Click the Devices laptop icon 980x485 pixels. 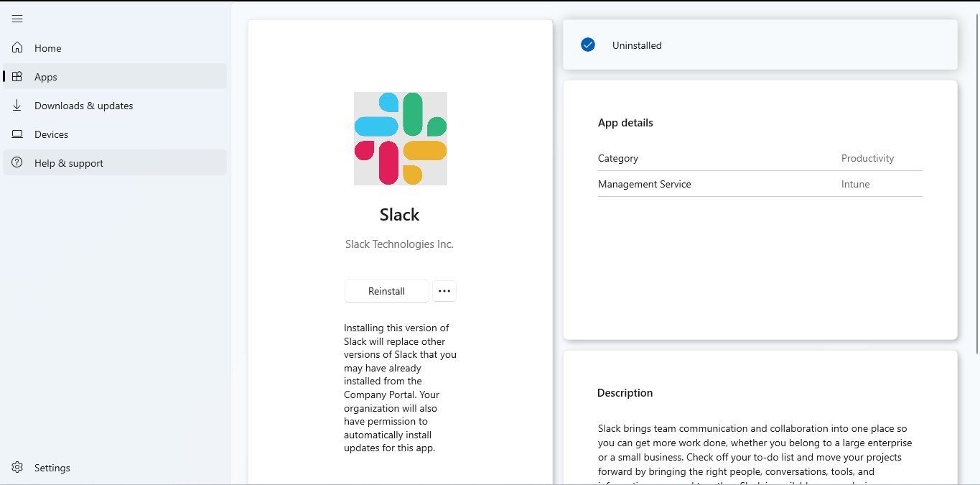pyautogui.click(x=17, y=134)
